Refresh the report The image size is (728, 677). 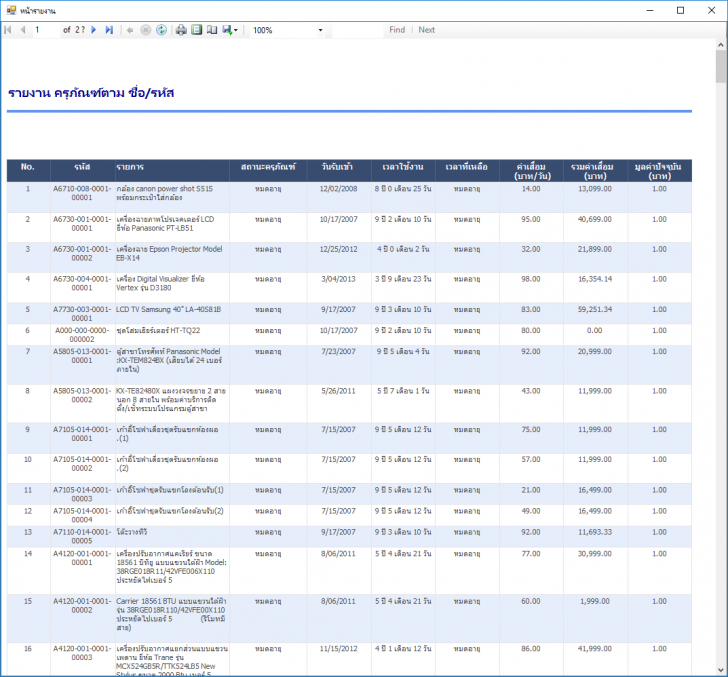tap(161, 30)
